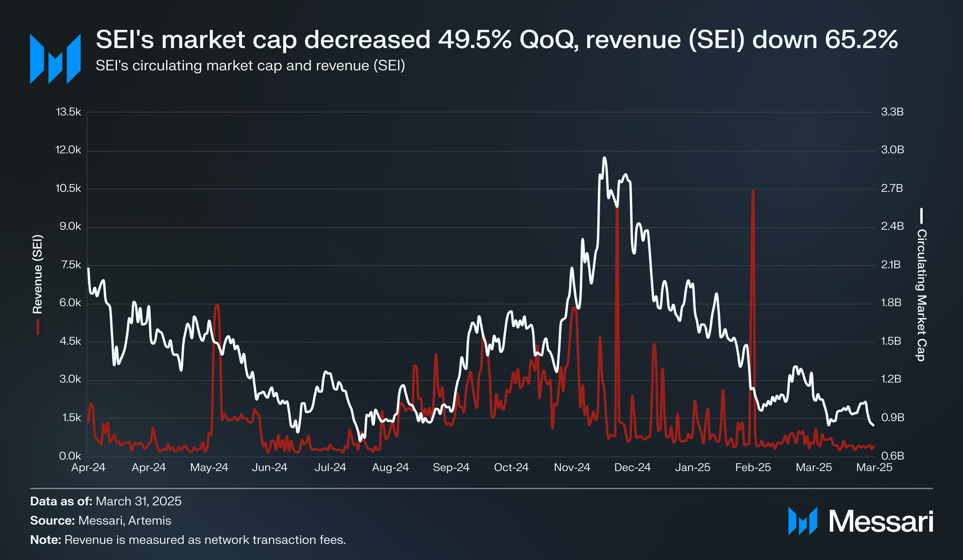Select the white Circulating Market Cap legend marker
Viewport: 963px width, 560px height.
pos(921,216)
